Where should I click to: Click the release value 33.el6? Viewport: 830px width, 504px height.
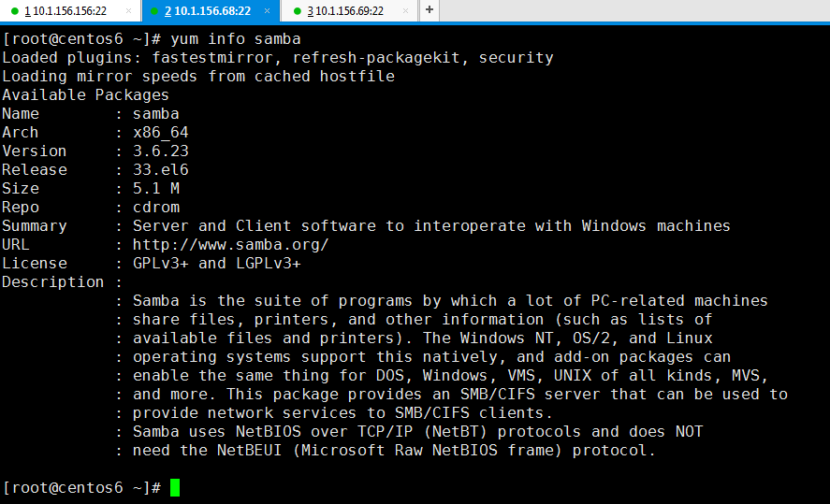click(160, 170)
